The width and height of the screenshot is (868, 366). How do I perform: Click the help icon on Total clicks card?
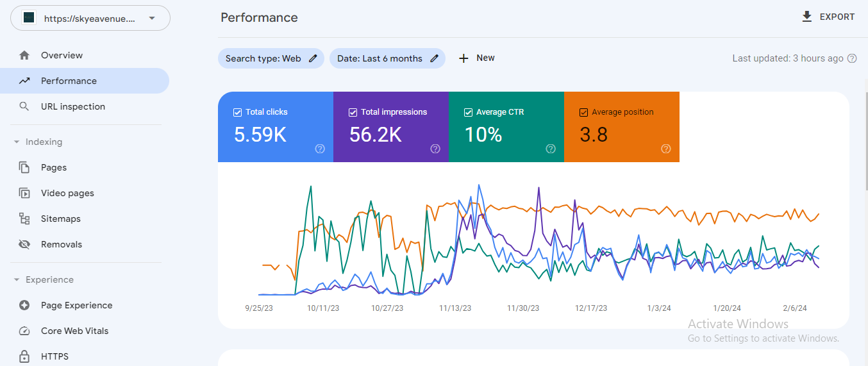tap(320, 149)
